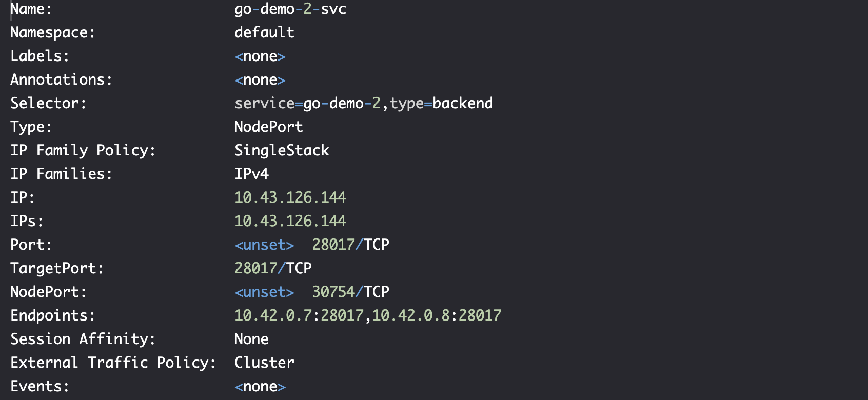Click the NodePort value 30754/TCP
This screenshot has width=868, height=400.
pyautogui.click(x=350, y=292)
